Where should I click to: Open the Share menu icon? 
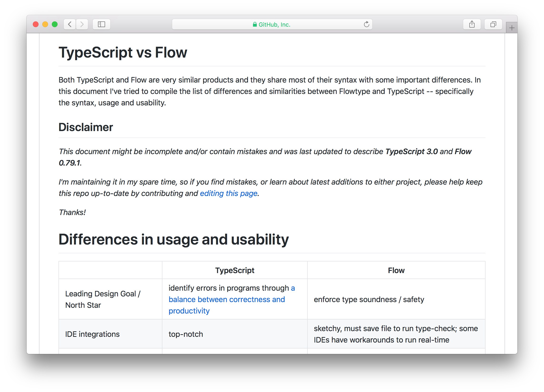[472, 24]
